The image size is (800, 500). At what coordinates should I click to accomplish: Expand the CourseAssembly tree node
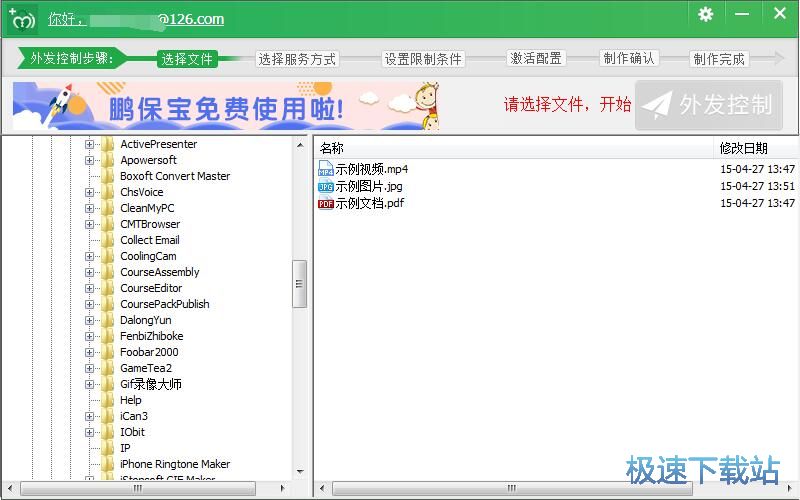[x=89, y=272]
